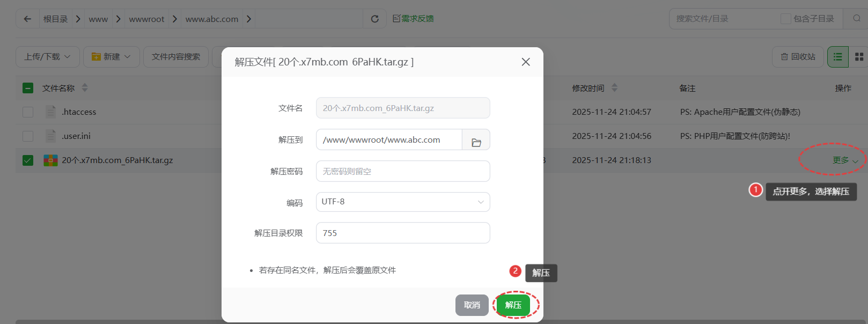Navigate to wwwroot in breadcrumb path
This screenshot has width=868, height=324.
[146, 19]
